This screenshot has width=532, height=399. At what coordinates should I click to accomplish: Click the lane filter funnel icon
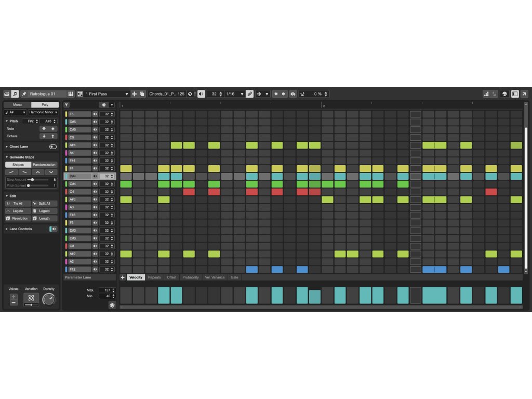click(x=66, y=105)
